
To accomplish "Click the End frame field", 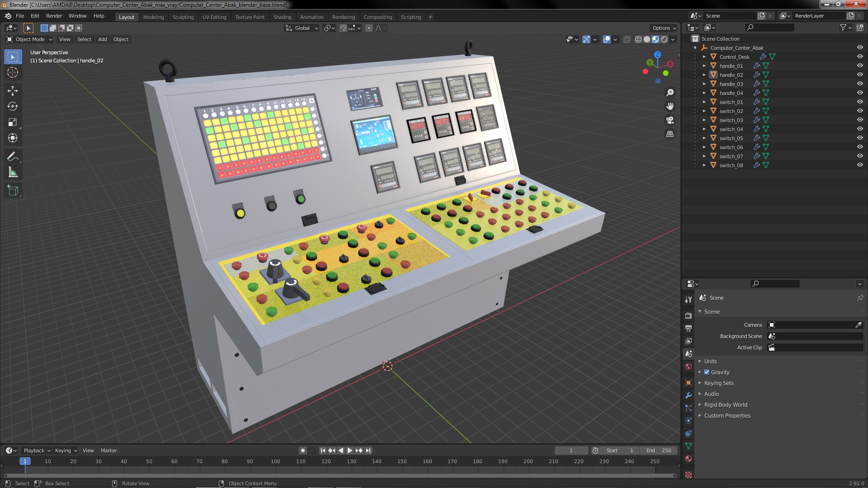I will click(x=658, y=450).
